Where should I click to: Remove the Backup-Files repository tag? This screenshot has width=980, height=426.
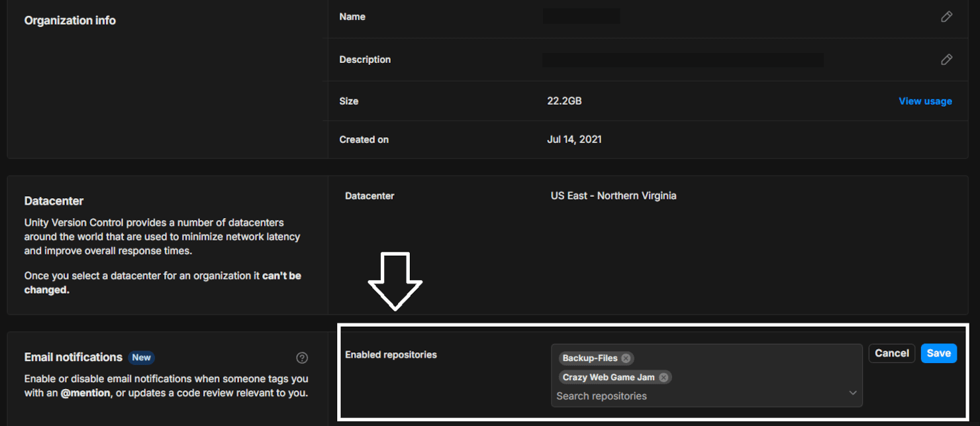[x=625, y=358]
